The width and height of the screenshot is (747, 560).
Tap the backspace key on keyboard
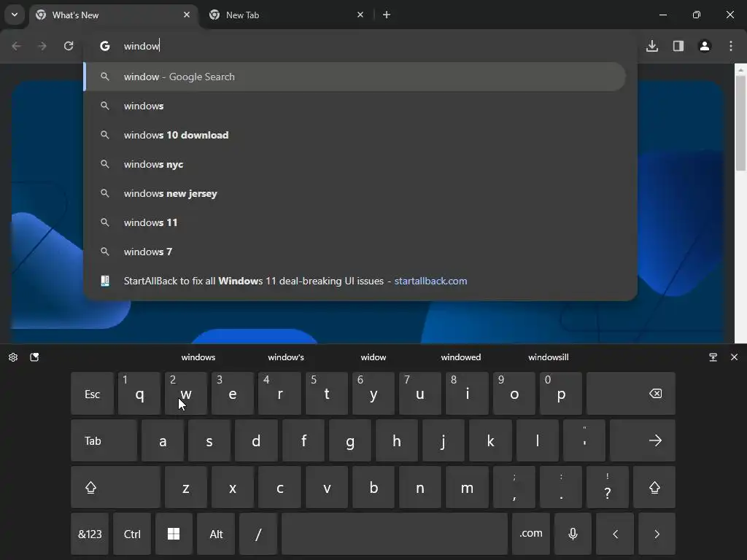pos(631,394)
